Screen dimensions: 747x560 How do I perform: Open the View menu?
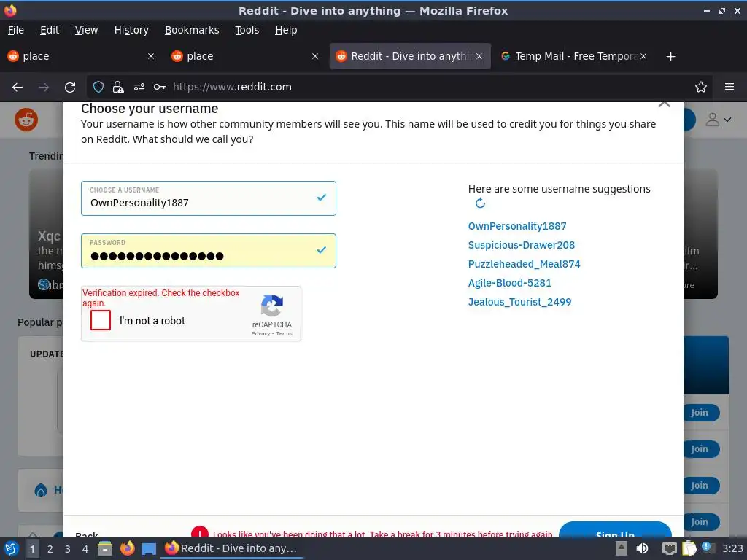point(86,30)
